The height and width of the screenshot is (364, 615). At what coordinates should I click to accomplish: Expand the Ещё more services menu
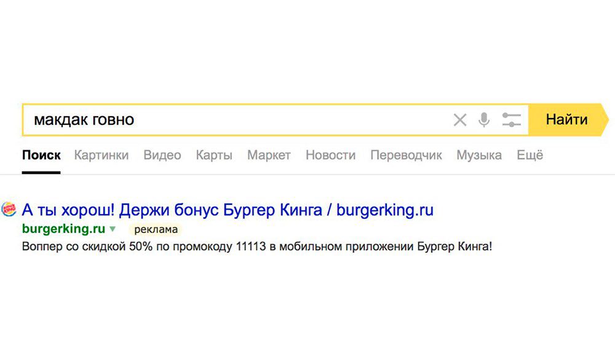530,156
